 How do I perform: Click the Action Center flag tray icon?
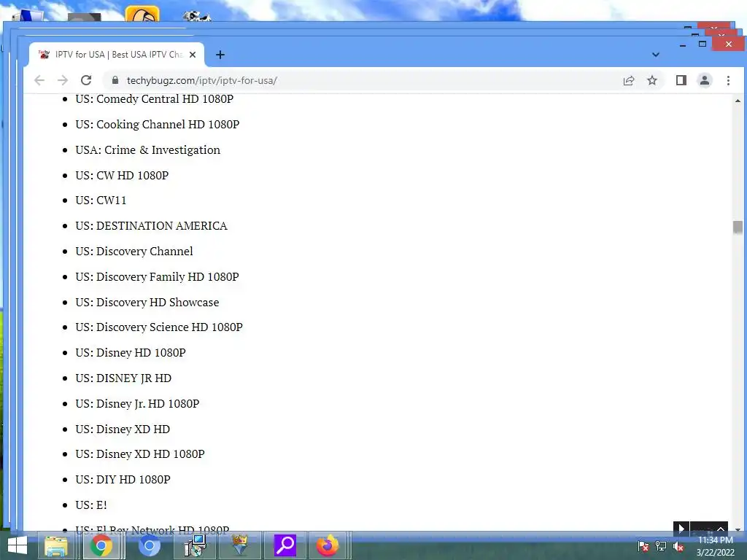[x=643, y=546]
